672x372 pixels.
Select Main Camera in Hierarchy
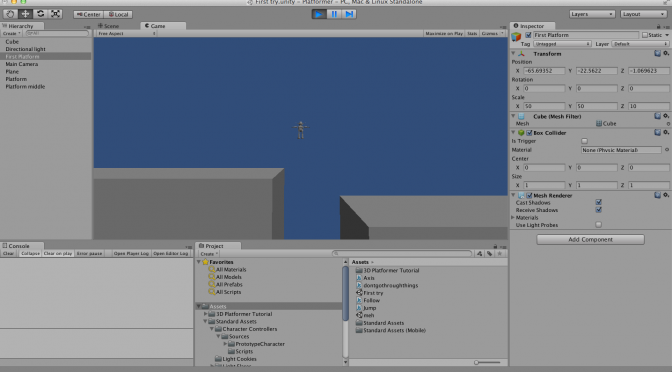(x=21, y=64)
